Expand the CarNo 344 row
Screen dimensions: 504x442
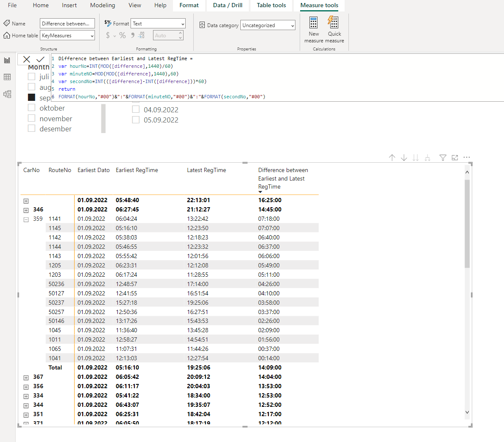pos(26,406)
